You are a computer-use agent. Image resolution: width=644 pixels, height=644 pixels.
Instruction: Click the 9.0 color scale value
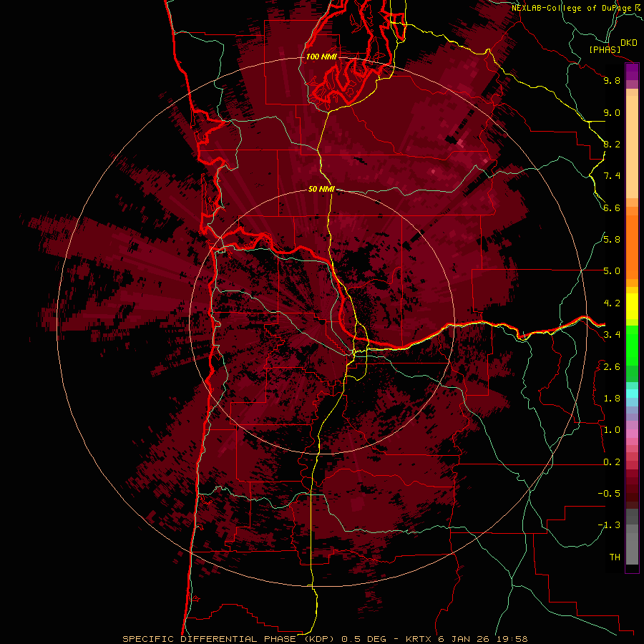click(612, 112)
